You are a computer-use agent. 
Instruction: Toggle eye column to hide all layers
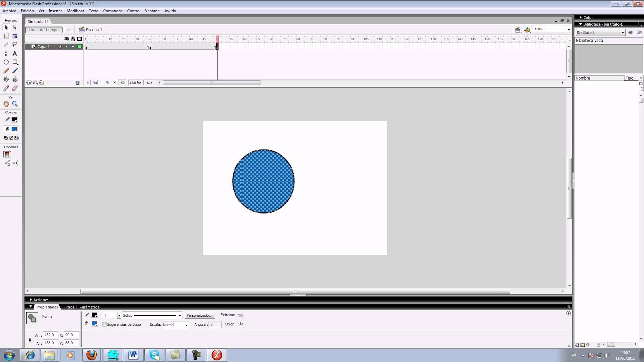[67, 39]
